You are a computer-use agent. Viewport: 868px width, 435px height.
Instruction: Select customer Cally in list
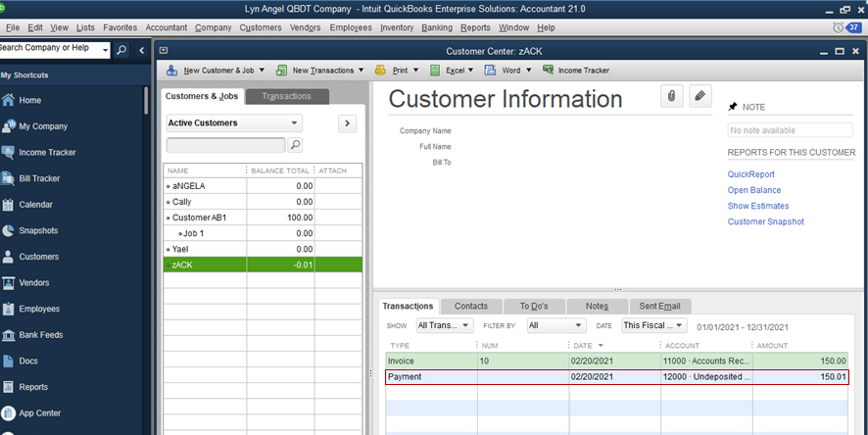coord(263,202)
